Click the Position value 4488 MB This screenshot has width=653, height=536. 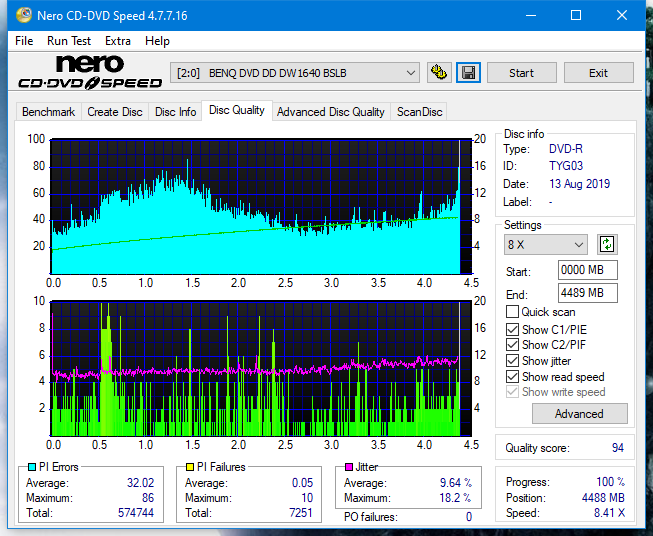(x=603, y=498)
